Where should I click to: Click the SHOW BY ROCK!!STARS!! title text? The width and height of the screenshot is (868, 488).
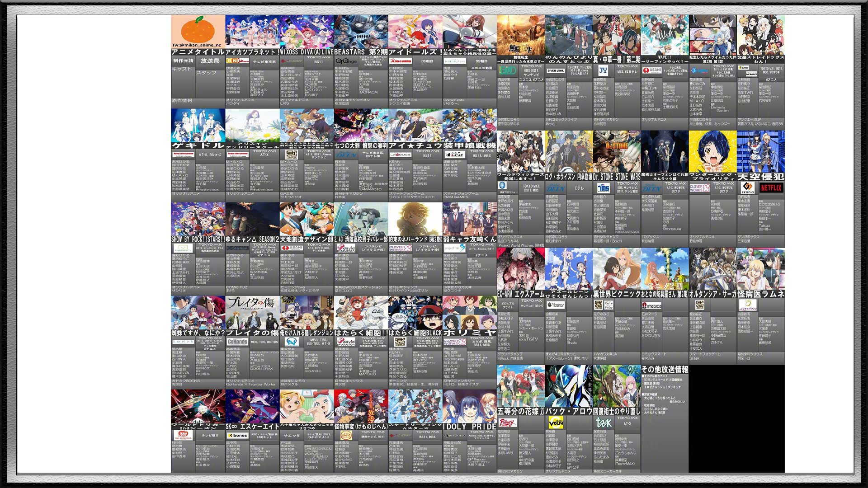tap(198, 239)
